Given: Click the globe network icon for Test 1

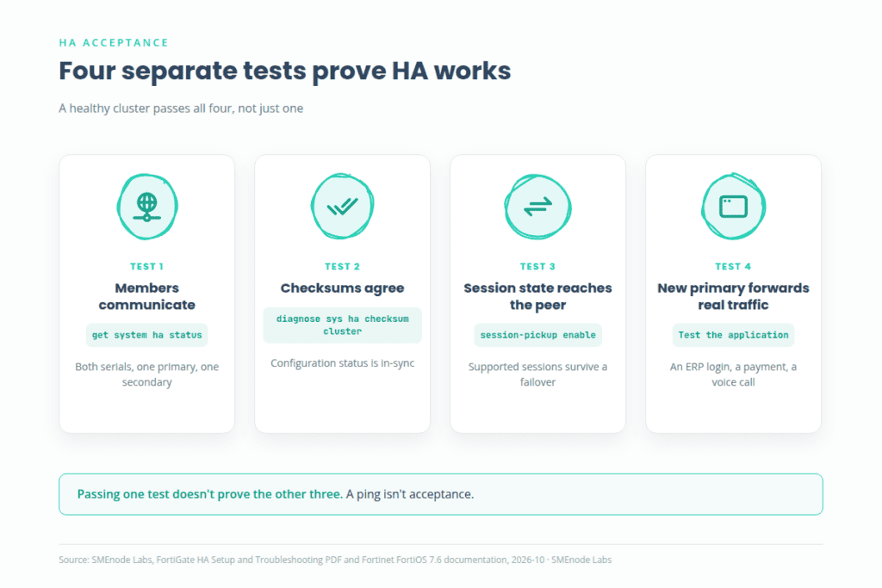Looking at the screenshot, I should coord(147,207).
